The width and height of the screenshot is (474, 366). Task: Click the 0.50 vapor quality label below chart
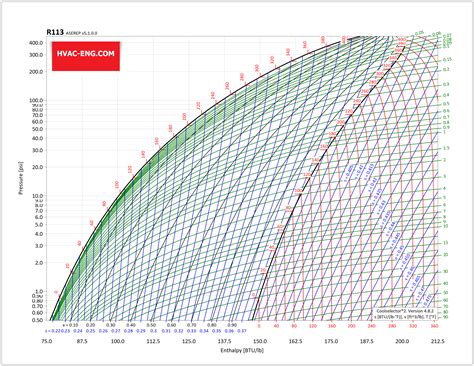(151, 325)
